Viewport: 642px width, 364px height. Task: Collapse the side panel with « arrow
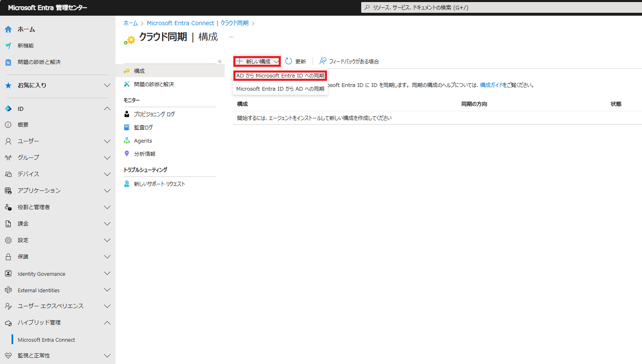pyautogui.click(x=220, y=61)
